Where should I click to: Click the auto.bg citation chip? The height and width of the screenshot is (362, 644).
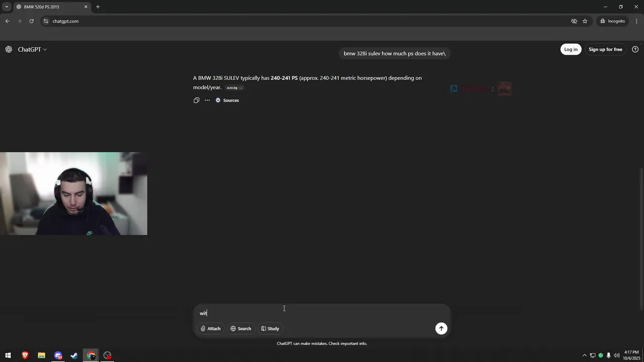(234, 87)
